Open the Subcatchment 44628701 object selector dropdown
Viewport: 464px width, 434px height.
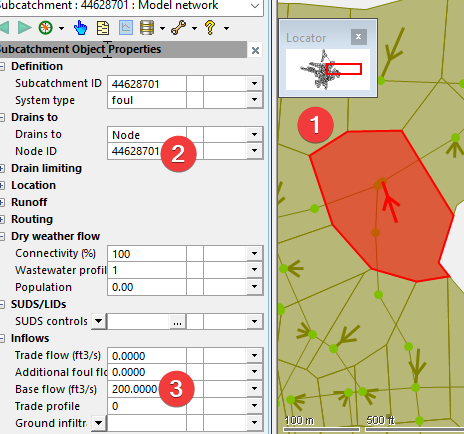coord(255,6)
